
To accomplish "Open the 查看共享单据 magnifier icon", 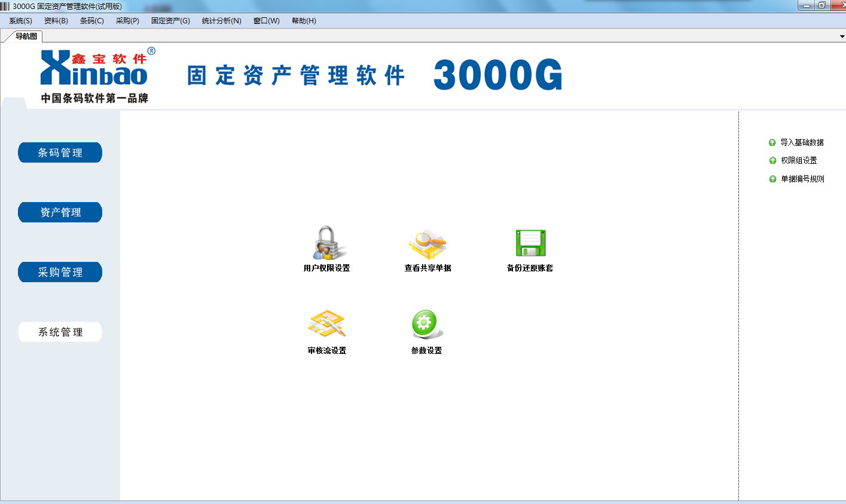I will (x=427, y=244).
